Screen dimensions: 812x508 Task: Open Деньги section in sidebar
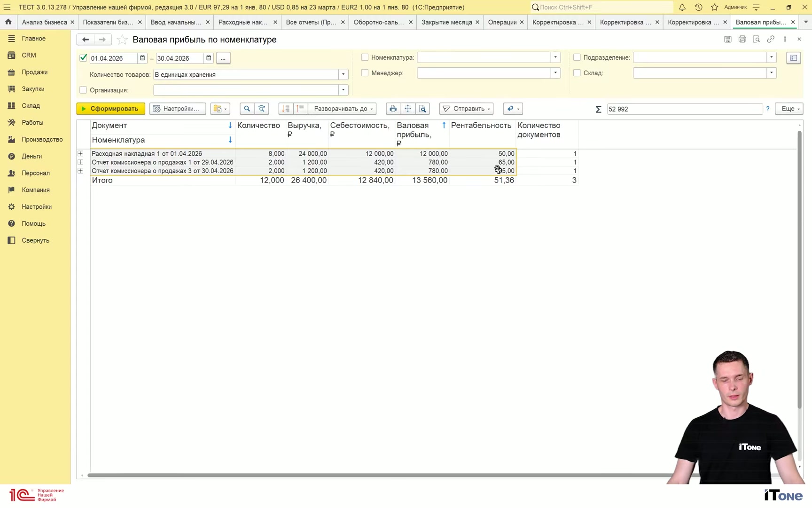coord(31,156)
